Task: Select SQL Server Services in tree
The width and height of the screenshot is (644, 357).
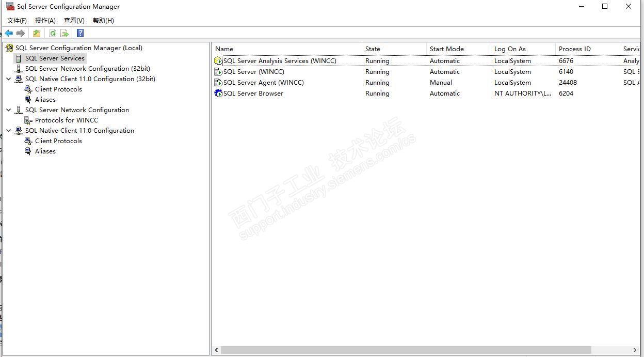Action: click(55, 58)
